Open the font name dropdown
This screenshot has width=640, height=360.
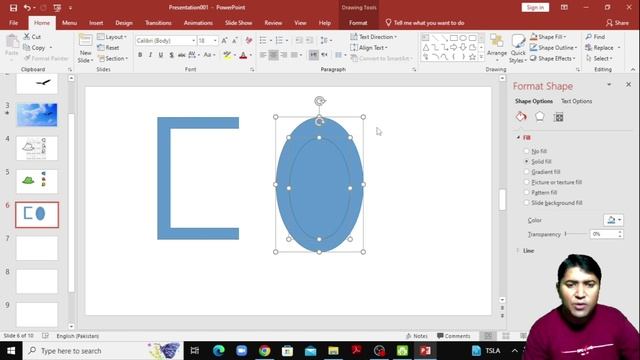click(x=193, y=41)
